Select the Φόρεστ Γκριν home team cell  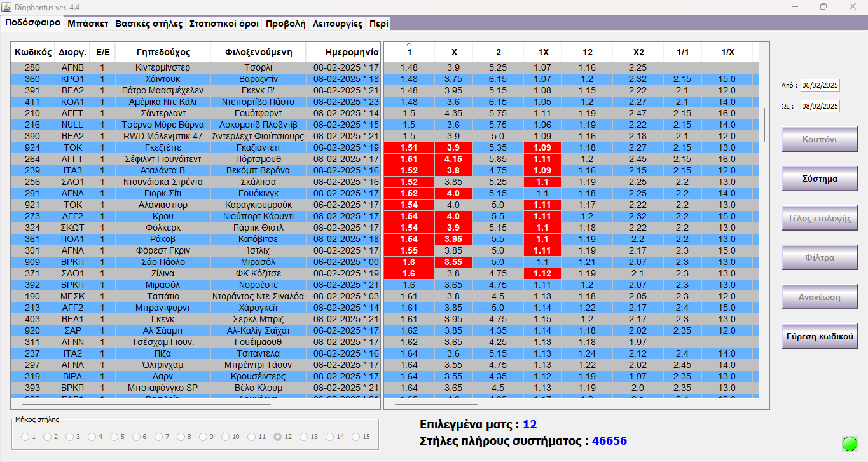[x=163, y=250]
